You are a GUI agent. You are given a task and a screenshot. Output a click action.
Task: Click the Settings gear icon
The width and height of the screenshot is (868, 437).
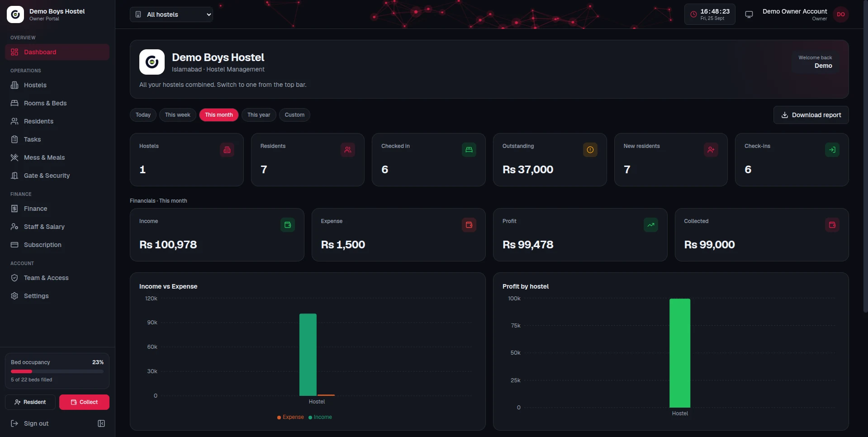tap(14, 296)
